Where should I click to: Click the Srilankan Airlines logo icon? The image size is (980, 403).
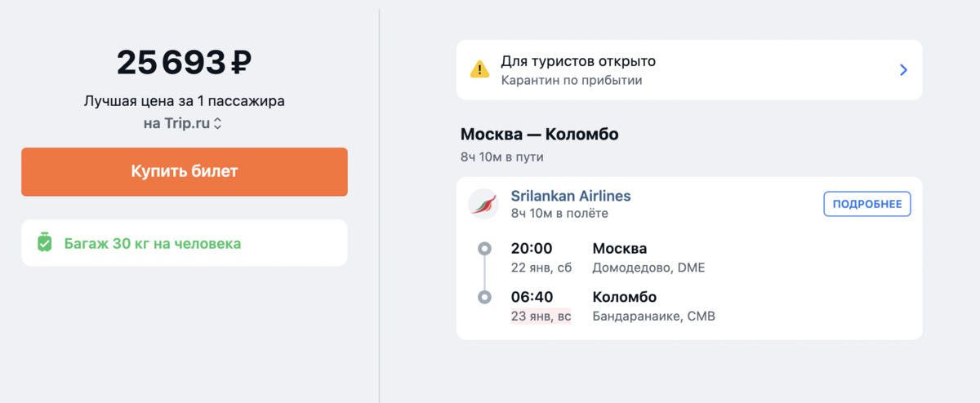point(483,203)
